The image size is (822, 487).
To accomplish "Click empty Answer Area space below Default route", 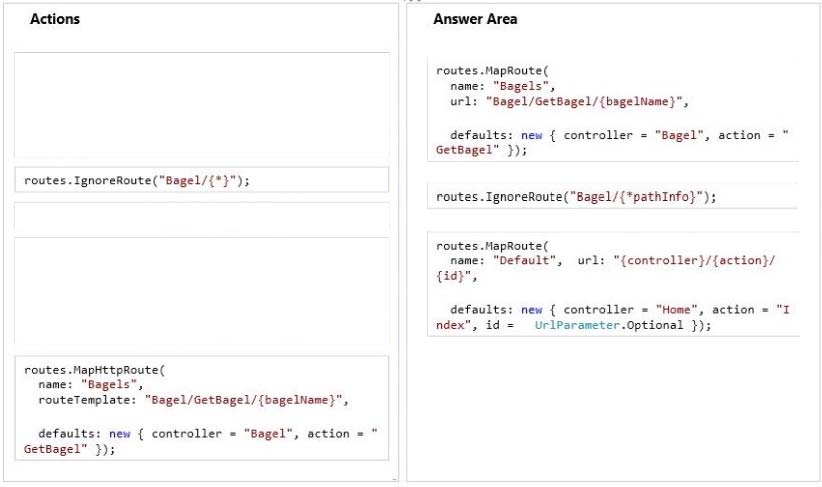I will [x=613, y=409].
